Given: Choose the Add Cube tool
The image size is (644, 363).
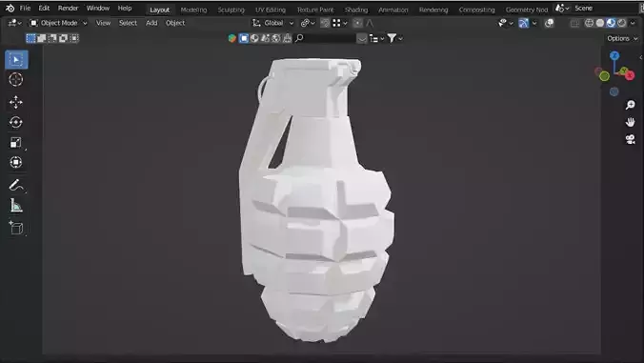Looking at the screenshot, I should tap(16, 228).
